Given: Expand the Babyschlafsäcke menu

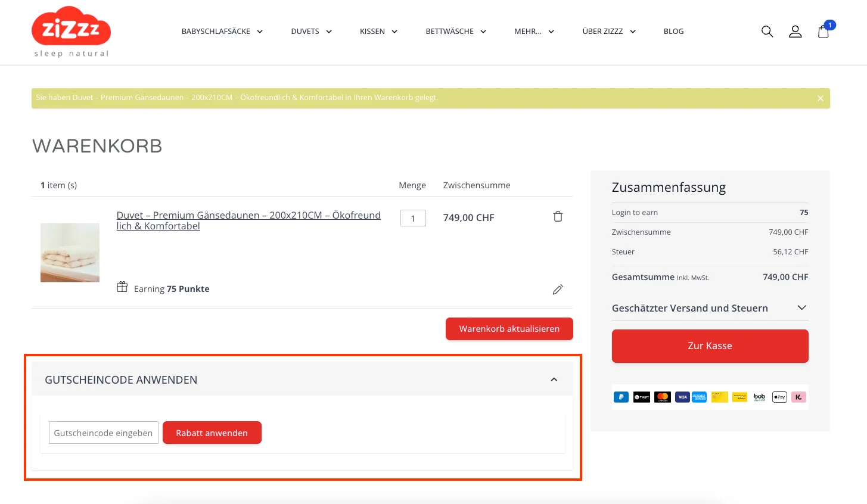Looking at the screenshot, I should [x=222, y=32].
